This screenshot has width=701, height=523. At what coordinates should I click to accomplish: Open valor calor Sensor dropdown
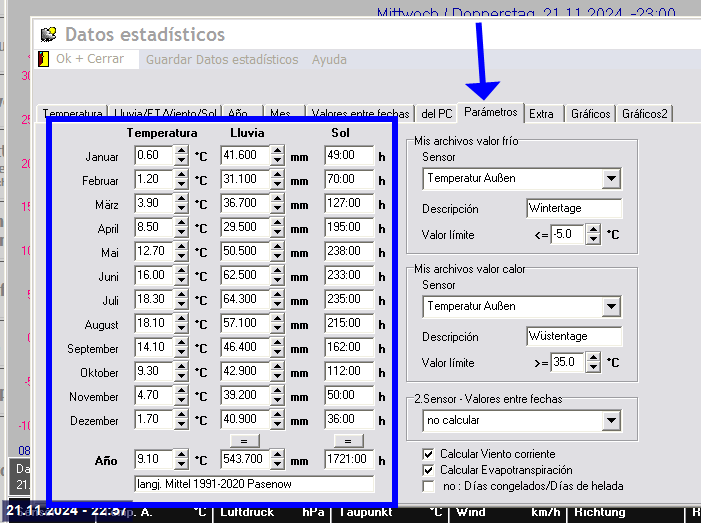pos(611,307)
